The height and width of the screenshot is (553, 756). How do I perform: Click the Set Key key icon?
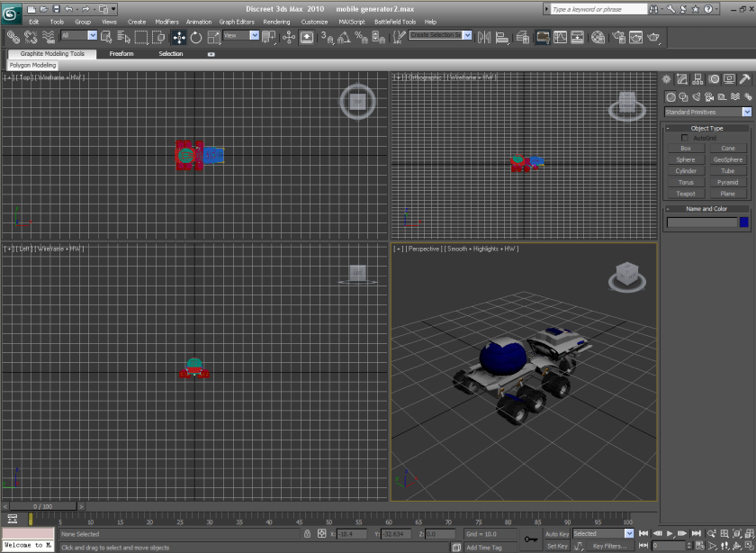531,539
